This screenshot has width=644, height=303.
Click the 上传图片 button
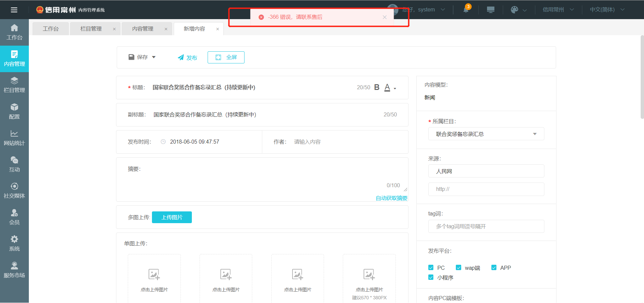172,217
